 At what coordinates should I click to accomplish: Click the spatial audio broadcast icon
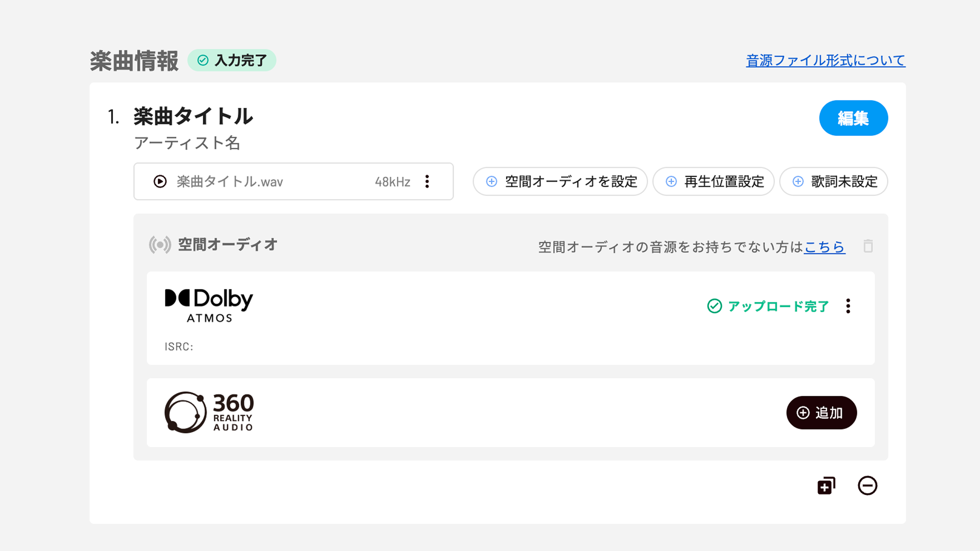(x=160, y=245)
